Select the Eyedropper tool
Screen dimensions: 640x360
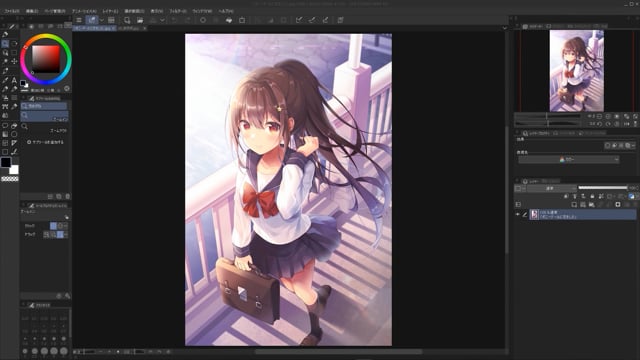tap(5, 71)
